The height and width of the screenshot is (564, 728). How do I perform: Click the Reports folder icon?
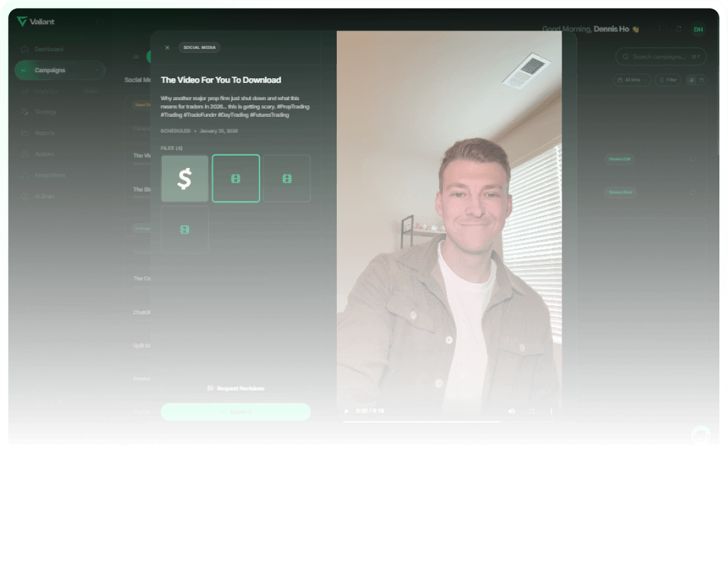coord(25,133)
